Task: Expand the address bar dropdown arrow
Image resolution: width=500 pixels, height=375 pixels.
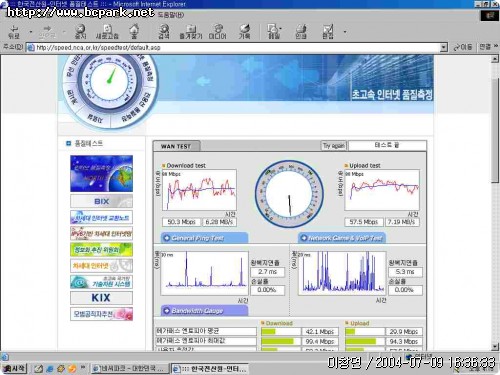Action: [x=443, y=48]
